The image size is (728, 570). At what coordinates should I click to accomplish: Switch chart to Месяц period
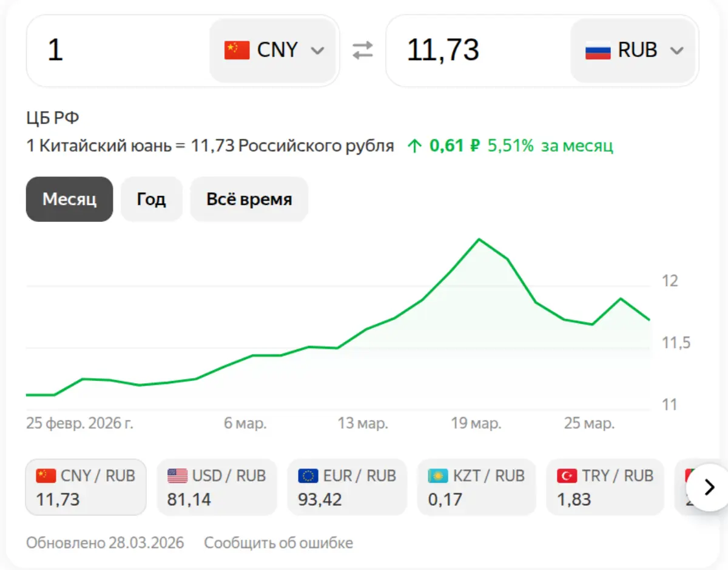click(x=69, y=199)
